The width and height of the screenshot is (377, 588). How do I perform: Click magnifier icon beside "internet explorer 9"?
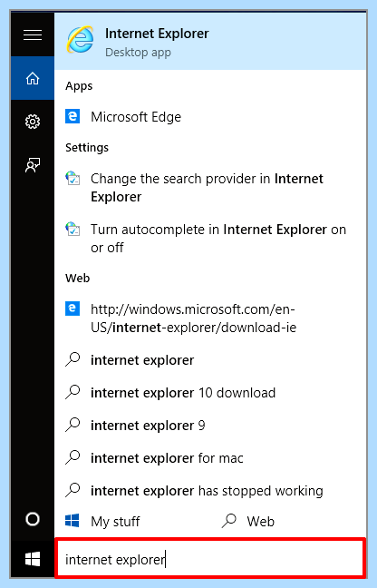click(x=72, y=425)
